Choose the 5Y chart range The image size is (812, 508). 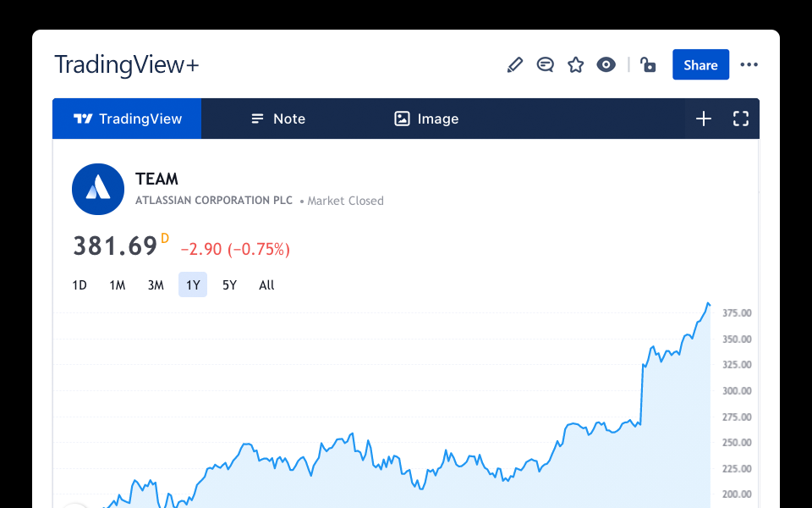point(229,285)
